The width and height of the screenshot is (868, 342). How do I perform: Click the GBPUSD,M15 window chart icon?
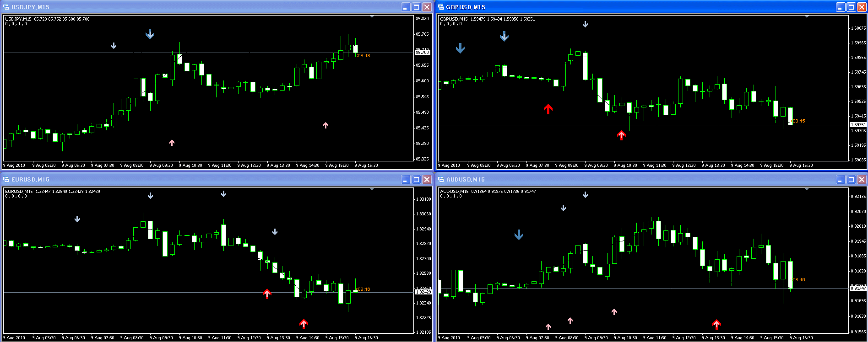pyautogui.click(x=441, y=7)
